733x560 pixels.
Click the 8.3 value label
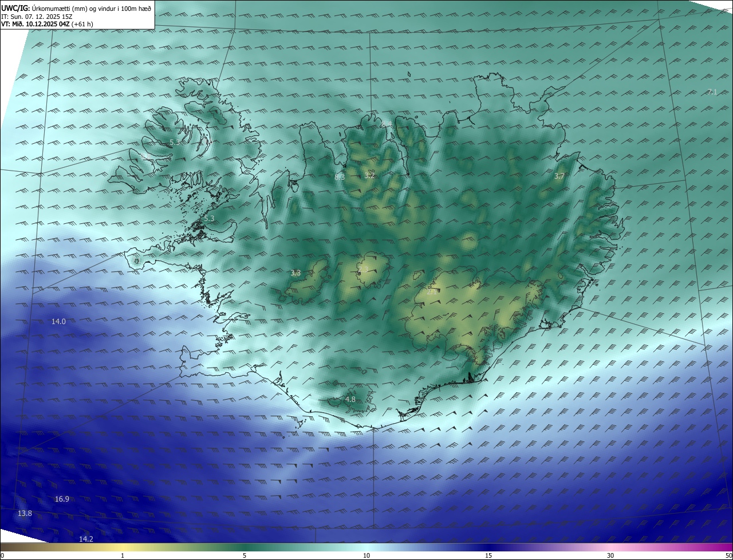click(340, 177)
